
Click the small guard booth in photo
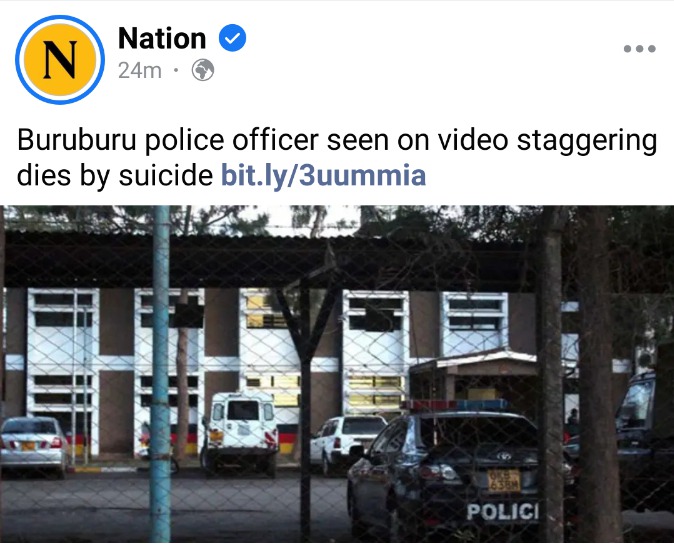pos(475,378)
